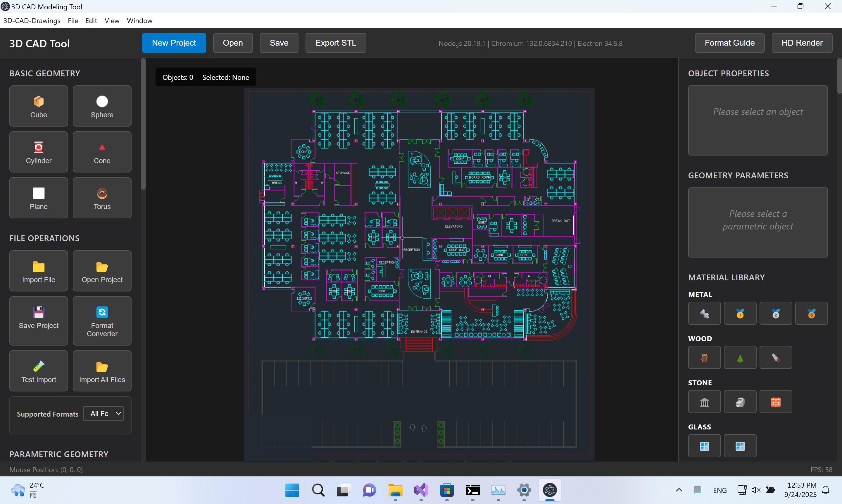Select the Sphere geometry tool
The image size is (842, 504).
(x=101, y=106)
